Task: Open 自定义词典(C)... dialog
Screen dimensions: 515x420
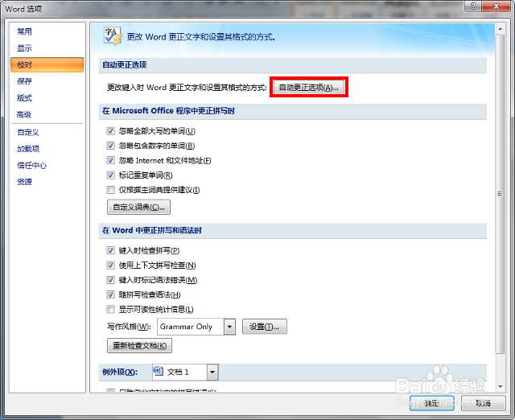Action: 138,207
